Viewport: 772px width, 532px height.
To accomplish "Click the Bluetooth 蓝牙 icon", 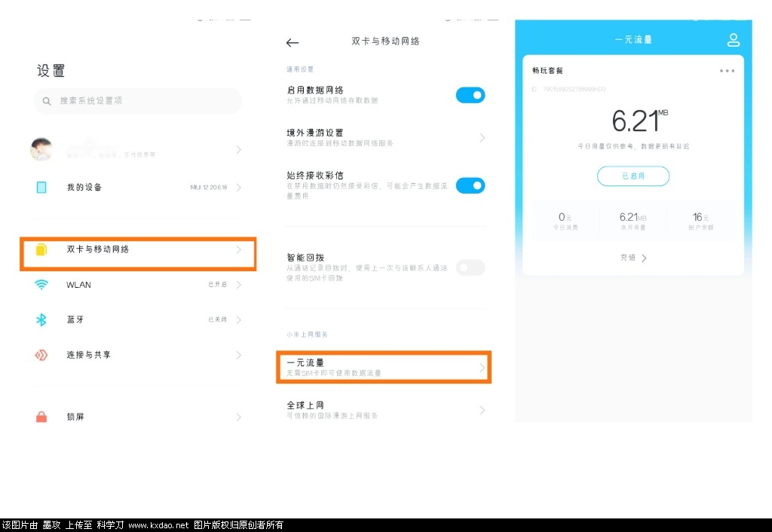I will (41, 320).
